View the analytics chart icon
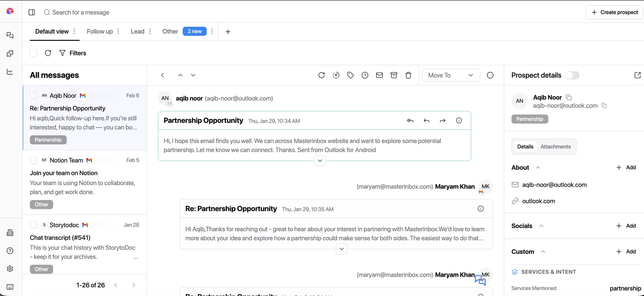The image size is (644, 296). (10, 72)
